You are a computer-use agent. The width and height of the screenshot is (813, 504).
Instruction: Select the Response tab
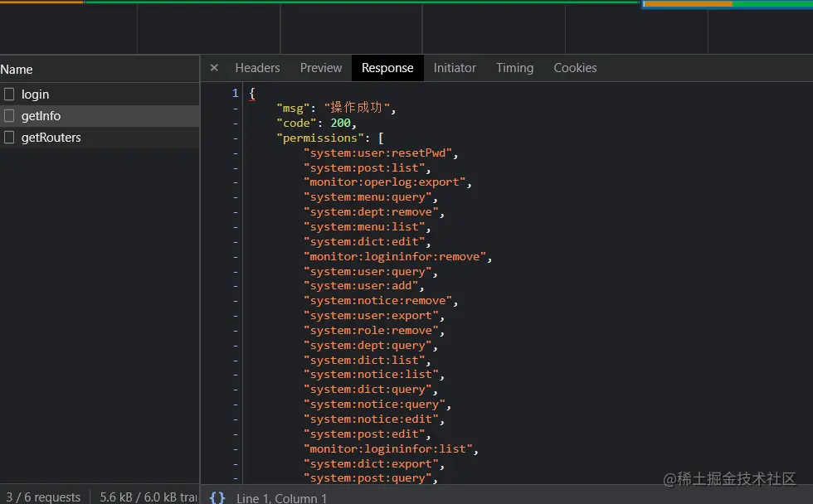click(387, 68)
